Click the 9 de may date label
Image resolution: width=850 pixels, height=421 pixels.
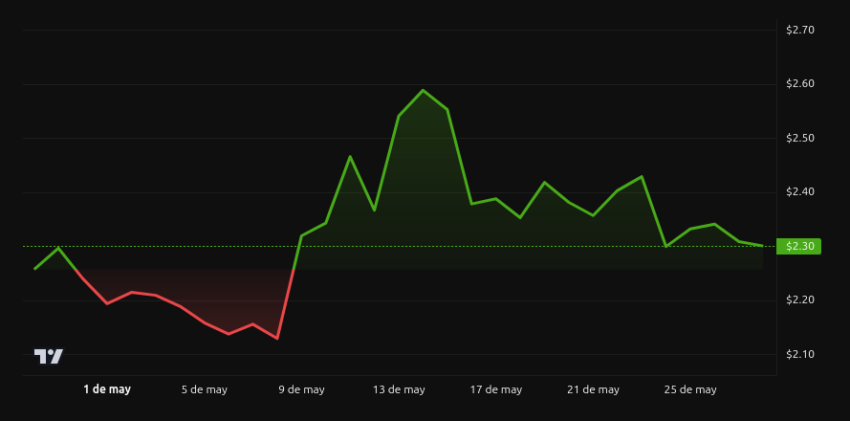point(302,390)
